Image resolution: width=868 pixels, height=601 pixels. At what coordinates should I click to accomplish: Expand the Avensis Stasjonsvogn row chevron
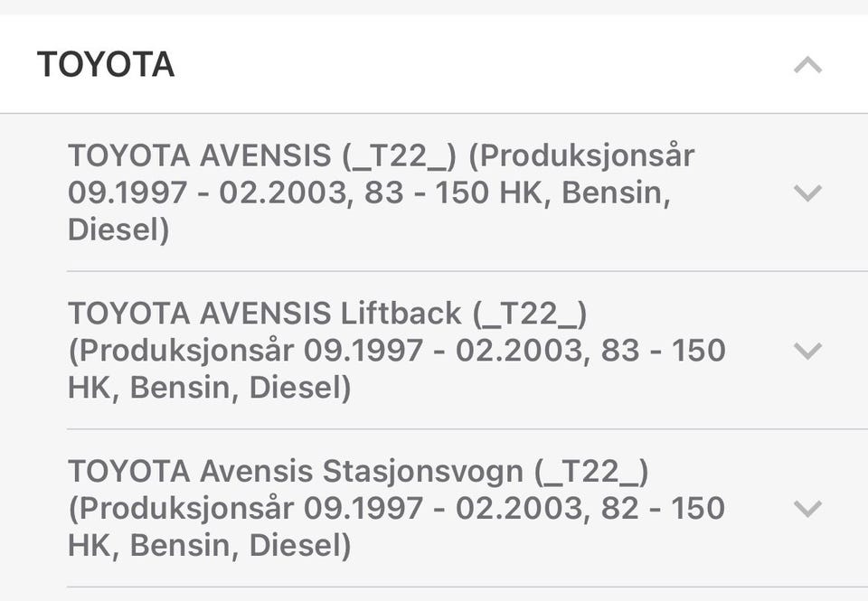[x=807, y=508]
